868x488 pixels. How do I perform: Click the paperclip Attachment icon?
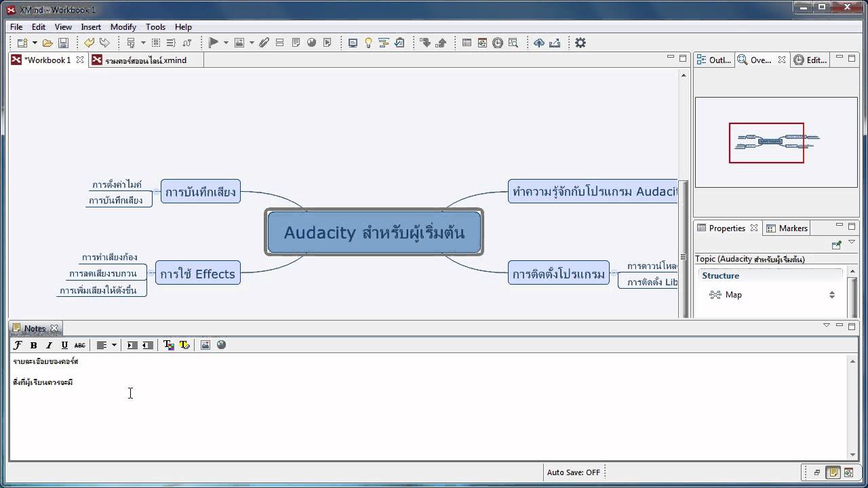264,43
